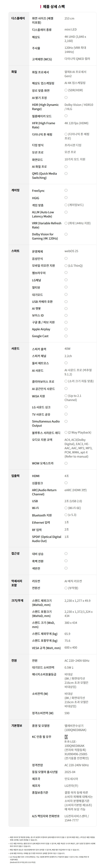The image size is (105, 868).
Task: Click the 알파8 AI 프로세서 Gen2 value
Action: coord(75,74)
